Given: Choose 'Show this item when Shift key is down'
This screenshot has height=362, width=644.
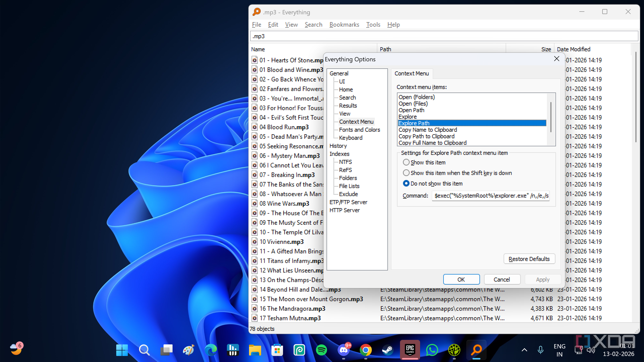Looking at the screenshot, I should [406, 173].
